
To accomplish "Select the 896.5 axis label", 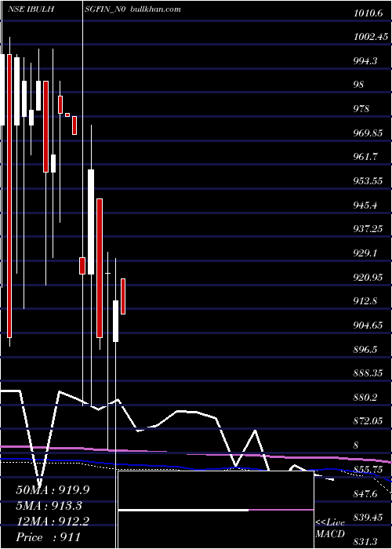I will click(365, 350).
